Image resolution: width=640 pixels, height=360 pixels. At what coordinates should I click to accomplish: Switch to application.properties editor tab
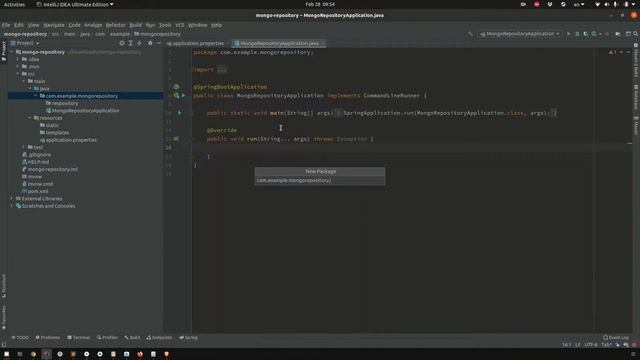(196, 43)
